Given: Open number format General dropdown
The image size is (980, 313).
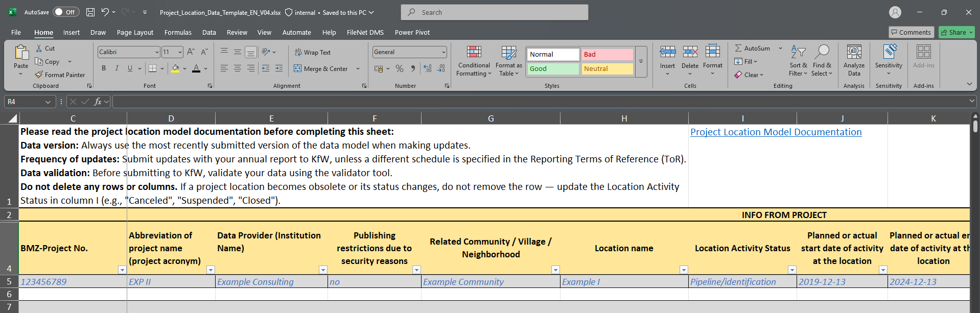Looking at the screenshot, I should [x=443, y=52].
